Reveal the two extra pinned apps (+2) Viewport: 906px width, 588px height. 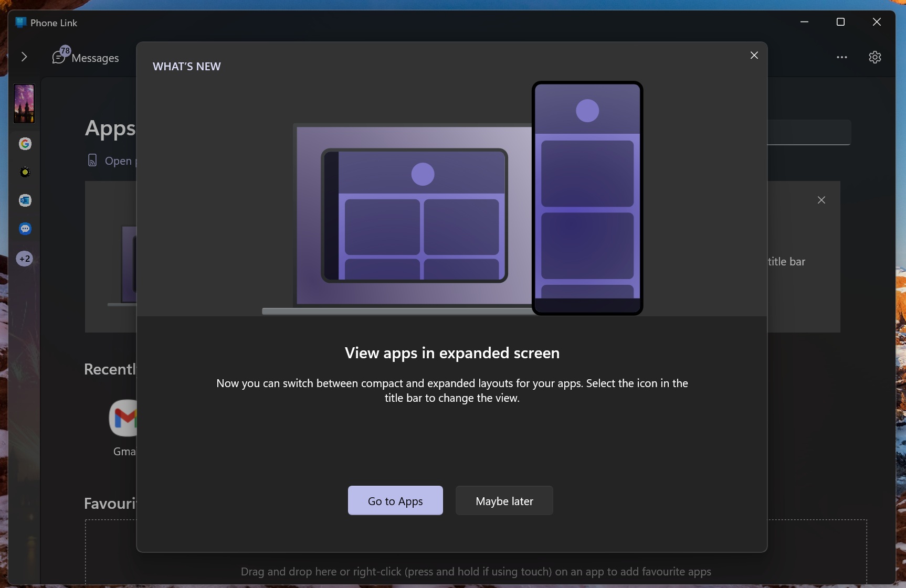(x=25, y=259)
